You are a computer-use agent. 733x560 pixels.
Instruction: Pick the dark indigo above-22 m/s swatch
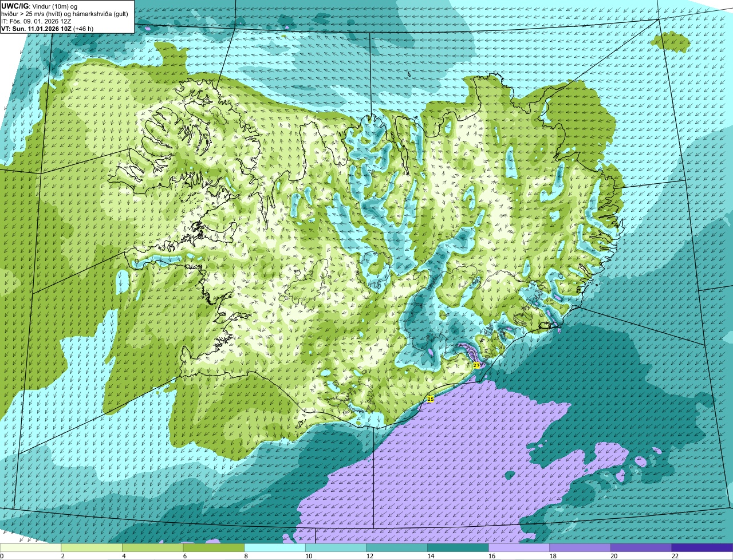(x=703, y=547)
